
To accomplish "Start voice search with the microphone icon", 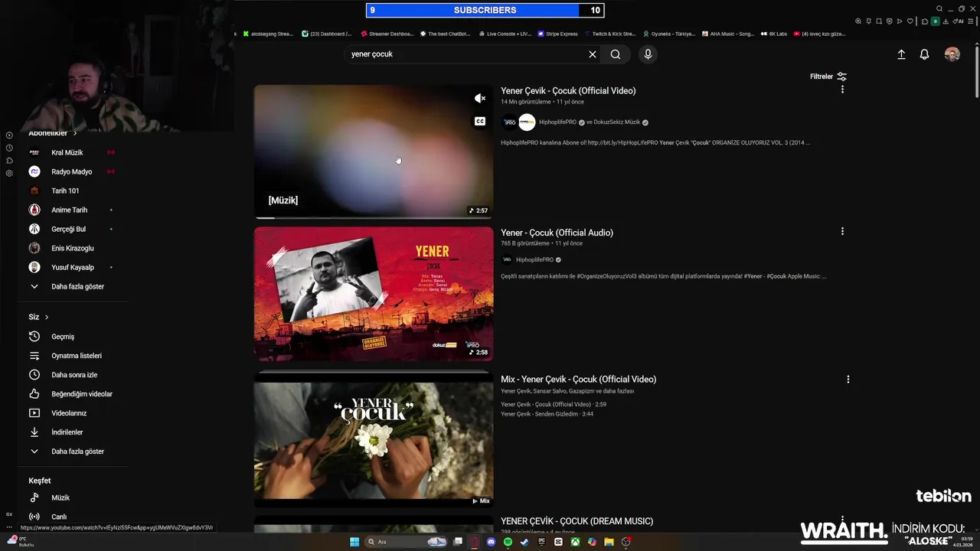I will click(x=648, y=54).
